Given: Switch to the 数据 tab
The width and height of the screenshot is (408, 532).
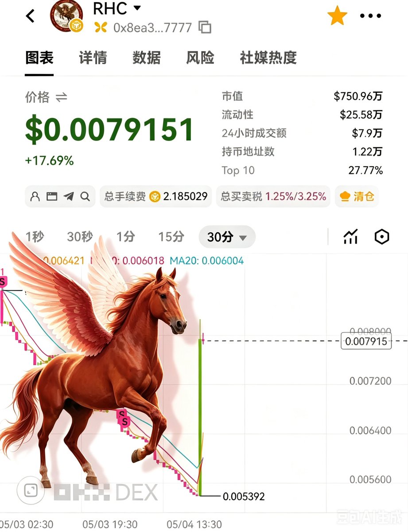Looking at the screenshot, I should (x=147, y=58).
